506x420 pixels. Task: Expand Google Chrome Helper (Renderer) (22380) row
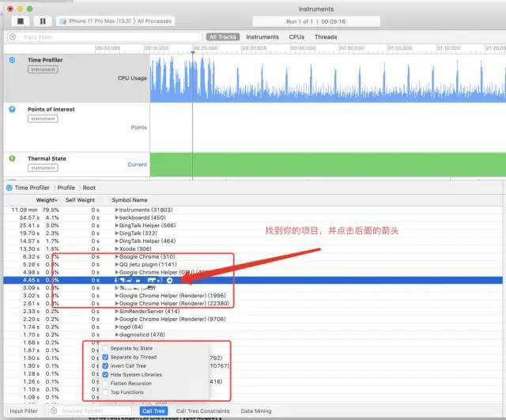coord(117,304)
